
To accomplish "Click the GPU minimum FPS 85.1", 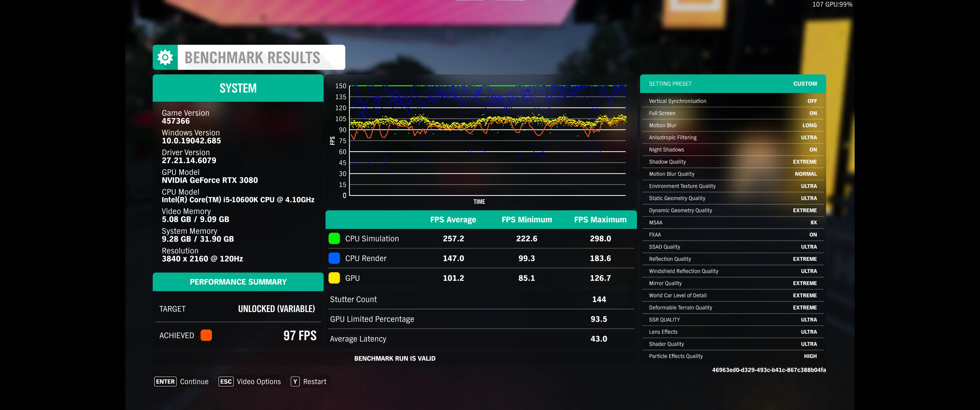I will coord(526,278).
